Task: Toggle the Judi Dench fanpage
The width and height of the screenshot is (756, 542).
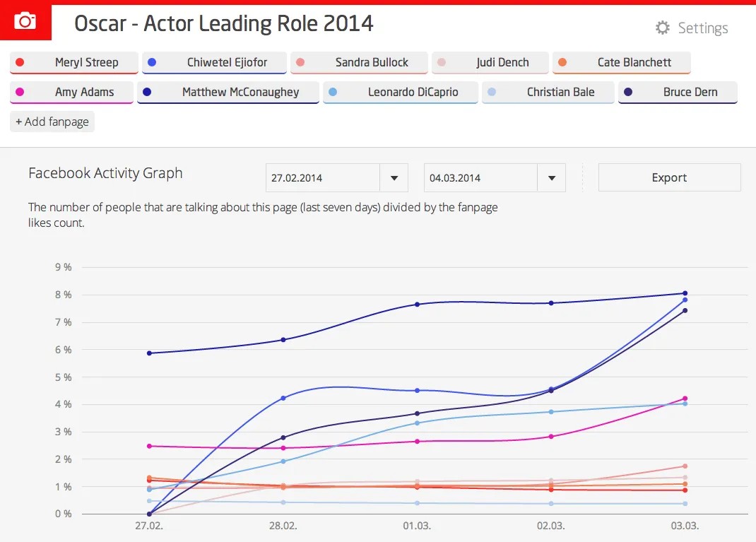Action: (x=490, y=62)
